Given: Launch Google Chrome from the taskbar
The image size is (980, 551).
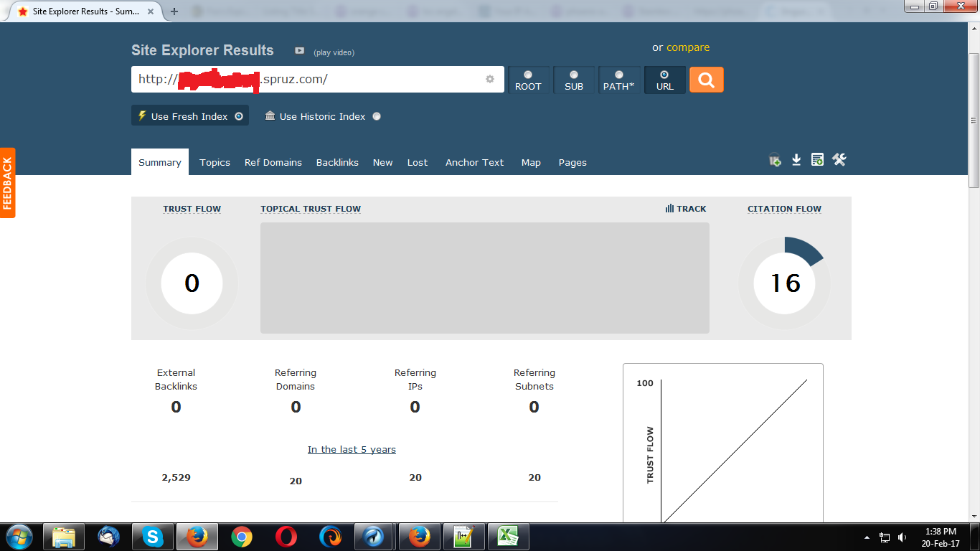Looking at the screenshot, I should tap(242, 537).
